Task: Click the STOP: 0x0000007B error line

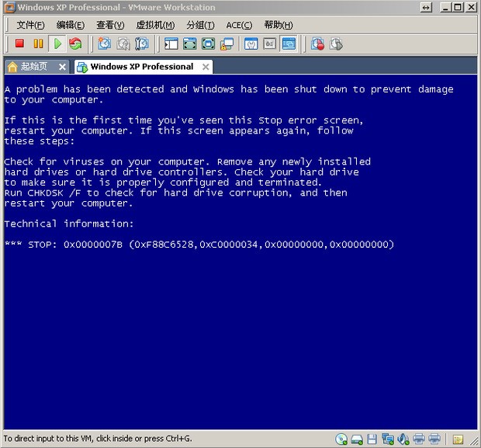Action: pos(199,245)
